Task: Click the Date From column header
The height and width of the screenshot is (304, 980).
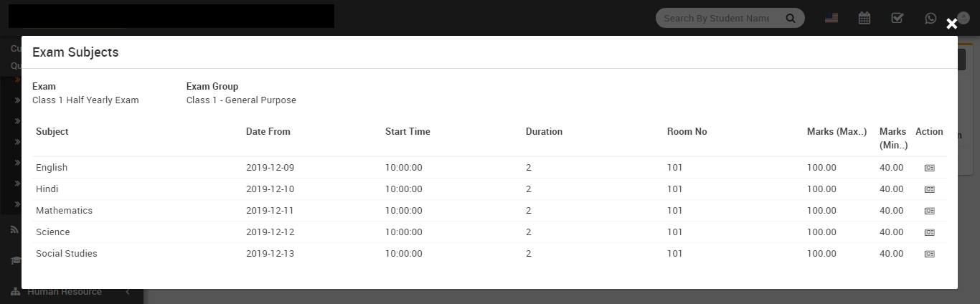Action: (268, 132)
